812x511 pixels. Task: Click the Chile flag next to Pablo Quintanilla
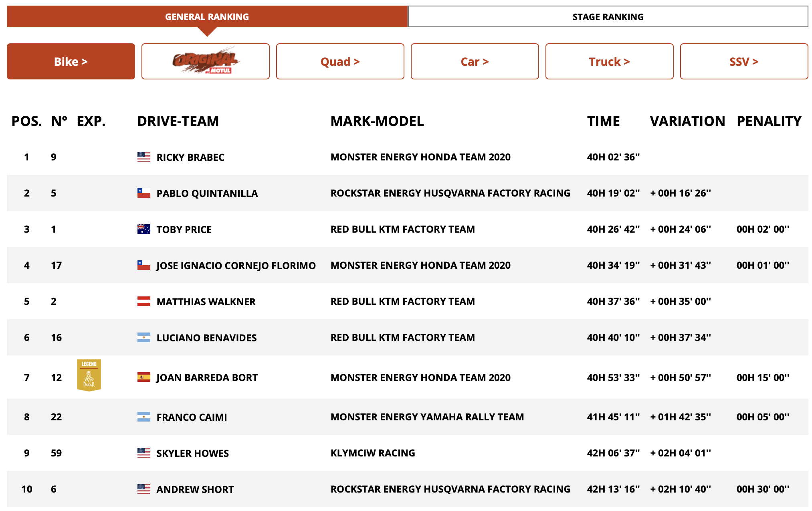coord(144,193)
